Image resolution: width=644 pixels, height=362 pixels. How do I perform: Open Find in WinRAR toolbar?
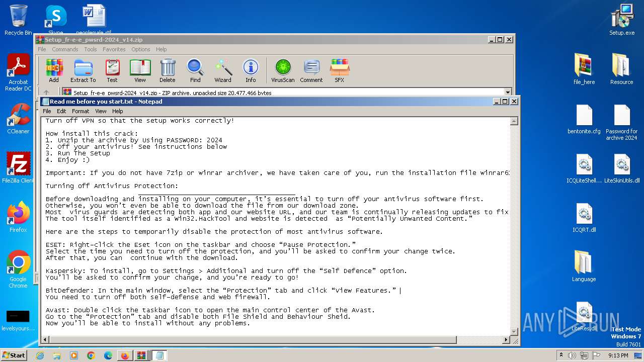[195, 71]
